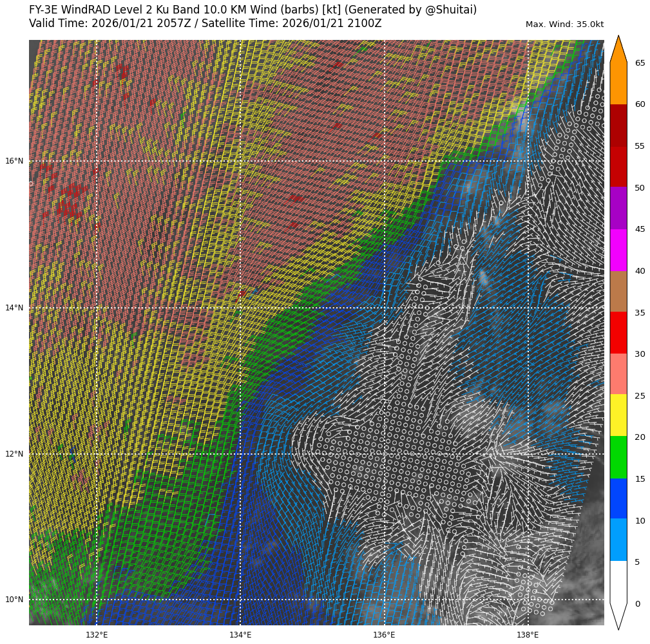Select the purple 45–50 kt colorbar segment
Screen dimensions: 650x644
click(618, 208)
